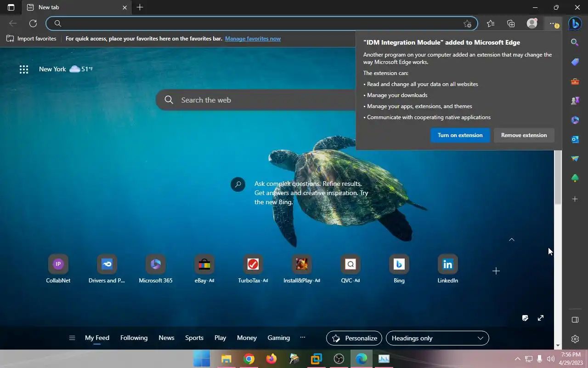Show more feed categories ellipsis

coord(303,338)
